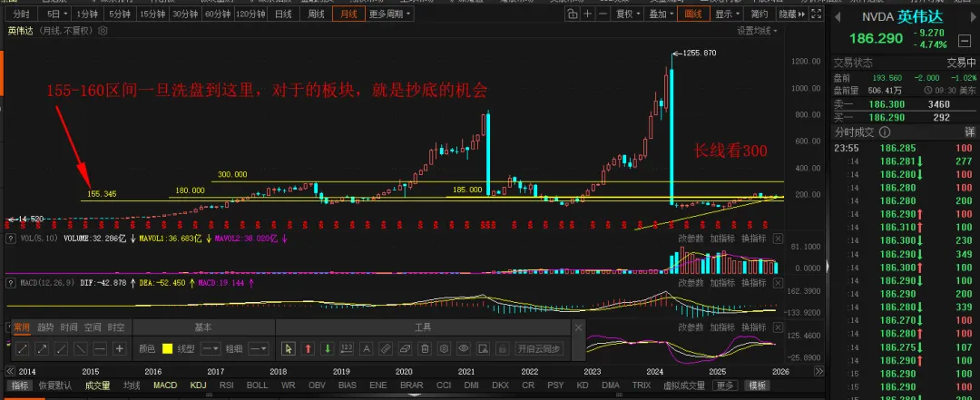
Task: Select the eraser tool
Action: (405, 348)
